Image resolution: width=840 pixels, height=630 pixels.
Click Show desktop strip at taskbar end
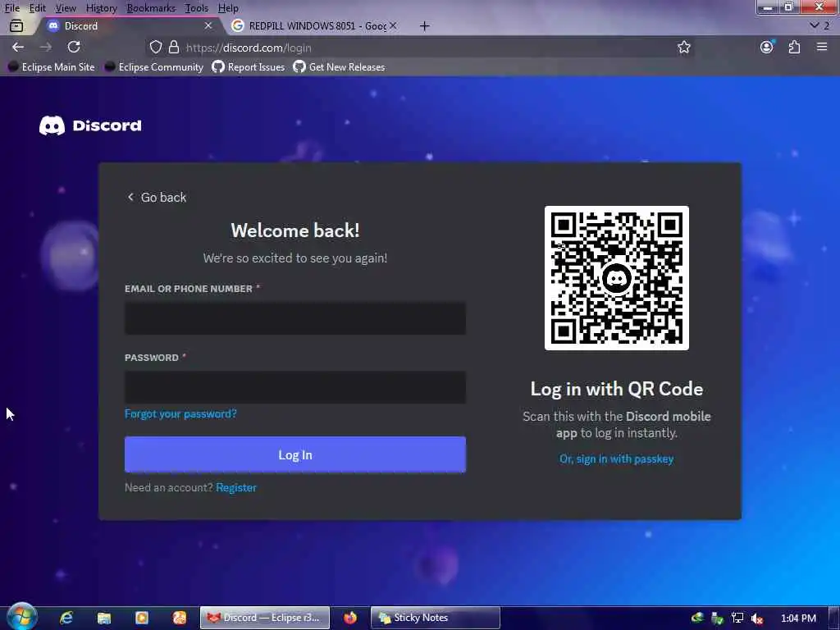click(834, 618)
